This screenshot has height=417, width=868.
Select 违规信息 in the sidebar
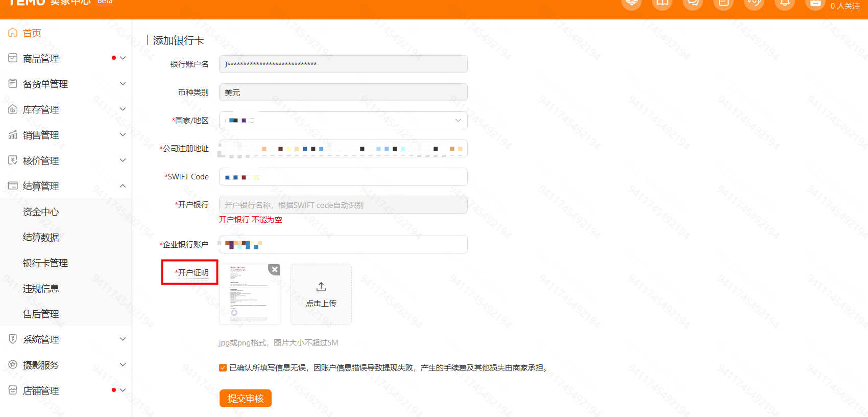[x=41, y=288]
